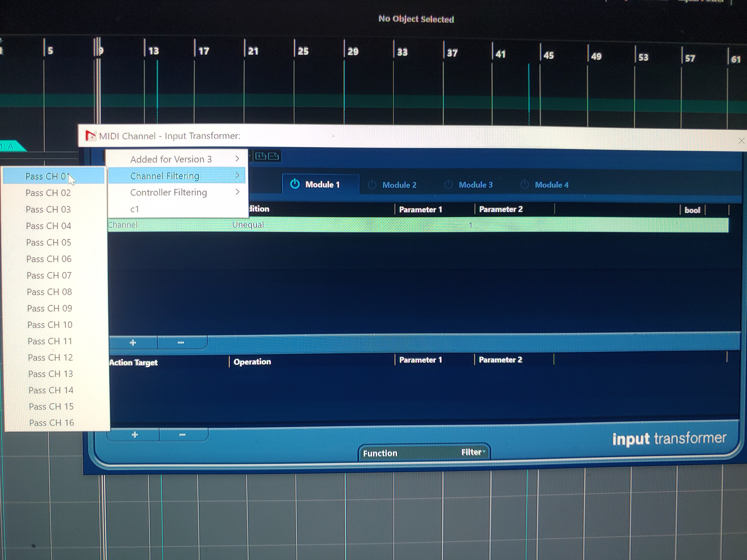
Task: Remove the action line with minus
Action: pos(182,435)
